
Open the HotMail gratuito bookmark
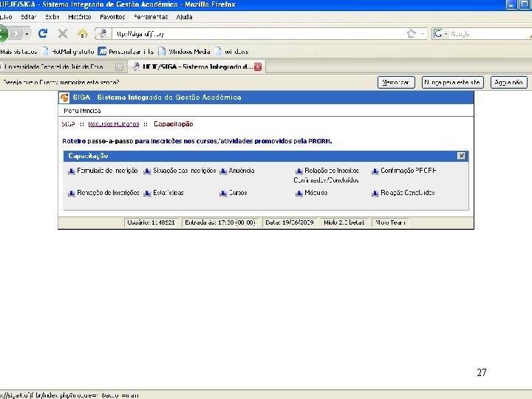68,52
